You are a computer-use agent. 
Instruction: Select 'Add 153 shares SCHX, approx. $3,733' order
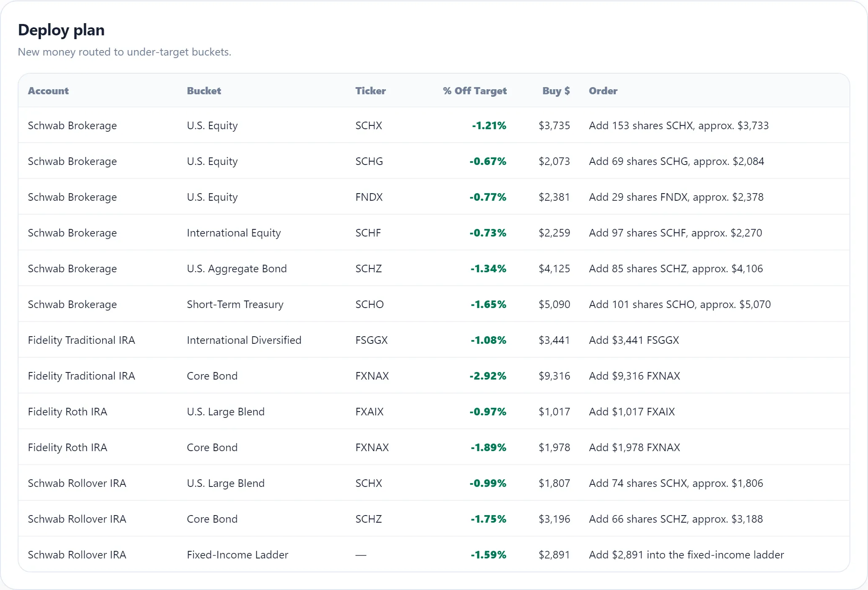click(x=679, y=125)
